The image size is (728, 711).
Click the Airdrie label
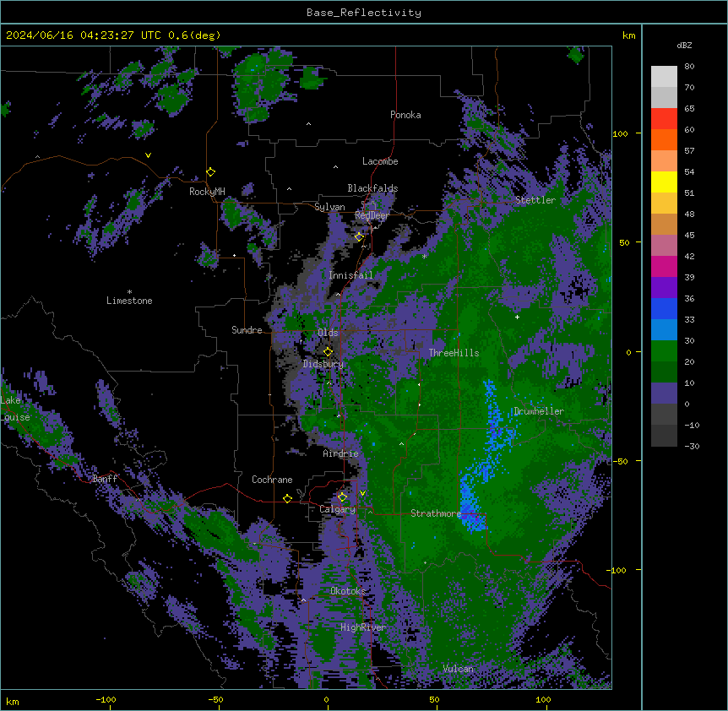340,453
